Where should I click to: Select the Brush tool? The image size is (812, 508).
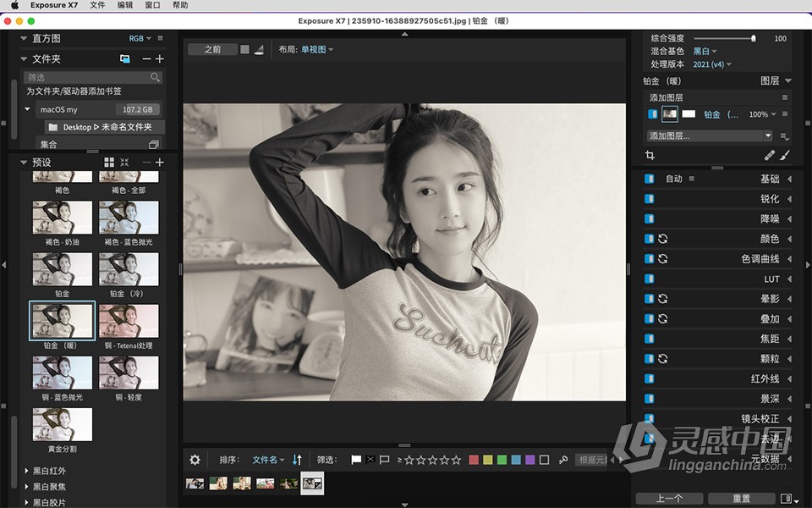[787, 155]
